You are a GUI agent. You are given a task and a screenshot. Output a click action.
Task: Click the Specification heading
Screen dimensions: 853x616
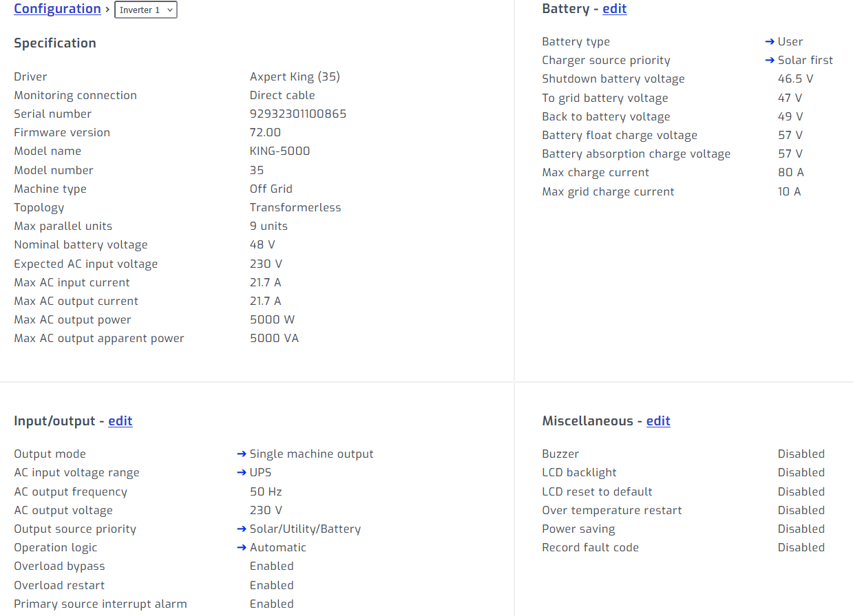(55, 43)
